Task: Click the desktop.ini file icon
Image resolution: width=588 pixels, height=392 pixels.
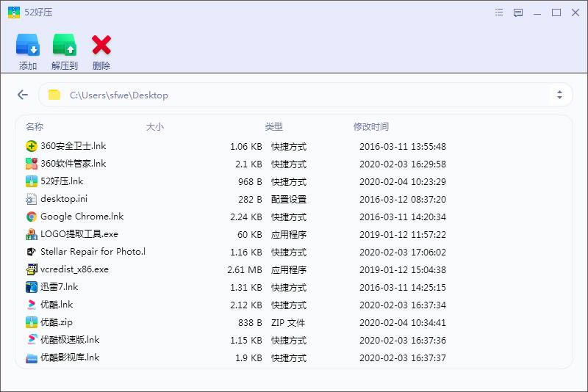Action: (x=32, y=199)
